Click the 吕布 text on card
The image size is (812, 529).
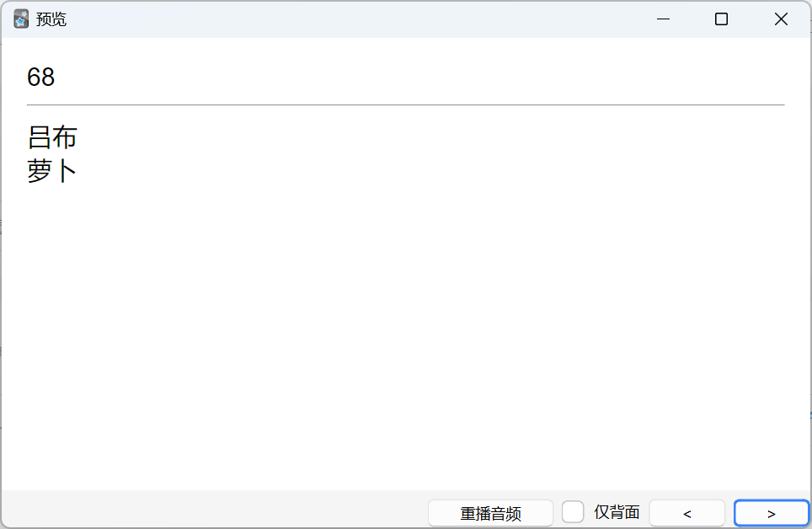tap(51, 137)
